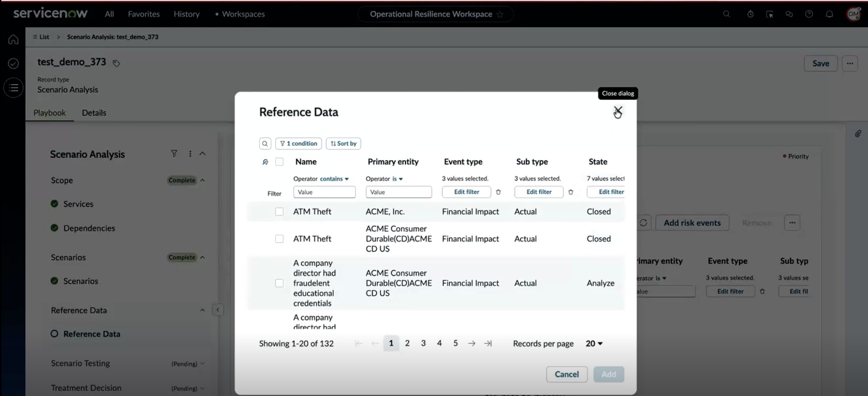The height and width of the screenshot is (396, 868).
Task: Go to Home via sidebar house icon
Action: coord(14,39)
